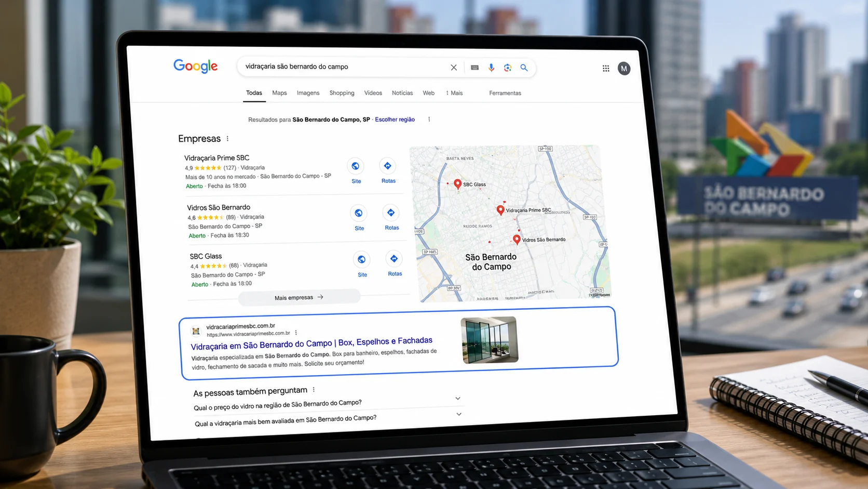
Task: Open three-dot menu beside As pessoas também perguntam
Action: [314, 389]
